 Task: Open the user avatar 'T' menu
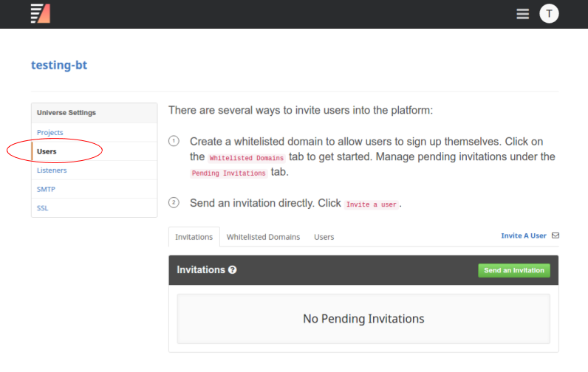click(549, 13)
